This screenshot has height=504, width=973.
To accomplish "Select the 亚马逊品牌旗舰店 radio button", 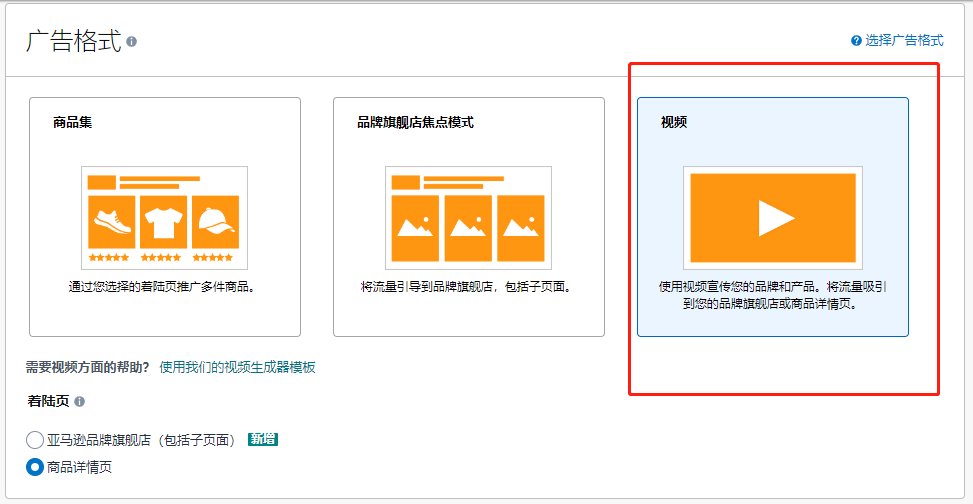I will click(x=35, y=440).
